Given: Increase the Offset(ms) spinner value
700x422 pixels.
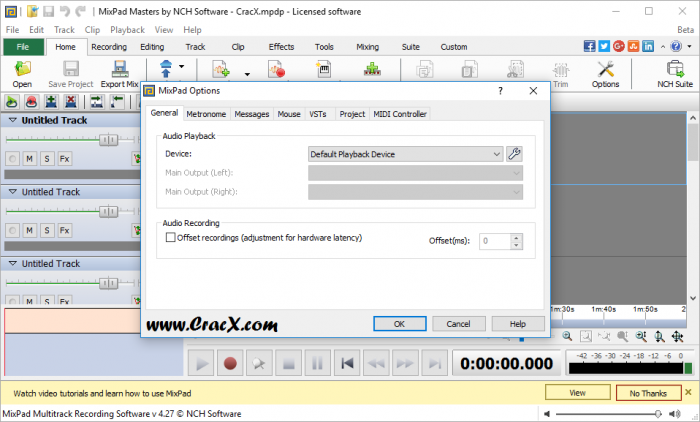Looking at the screenshot, I should coord(517,238).
